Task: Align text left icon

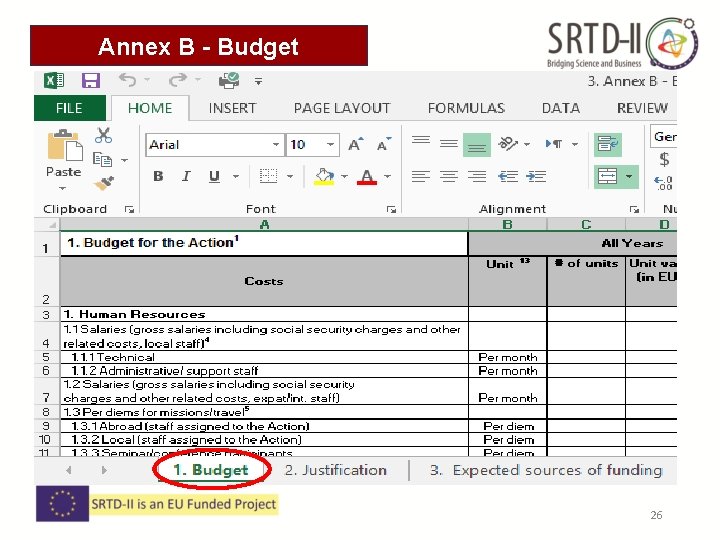Action: (421, 176)
